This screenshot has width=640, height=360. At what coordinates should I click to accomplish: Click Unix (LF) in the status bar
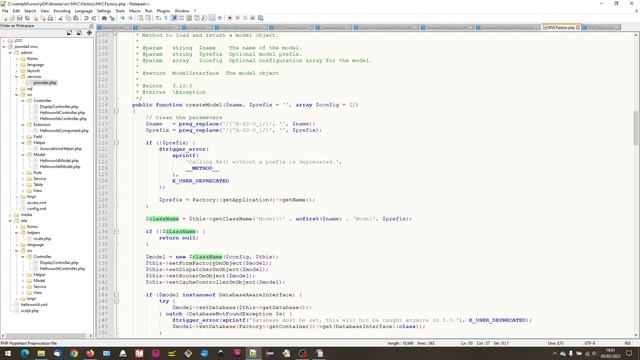point(556,343)
